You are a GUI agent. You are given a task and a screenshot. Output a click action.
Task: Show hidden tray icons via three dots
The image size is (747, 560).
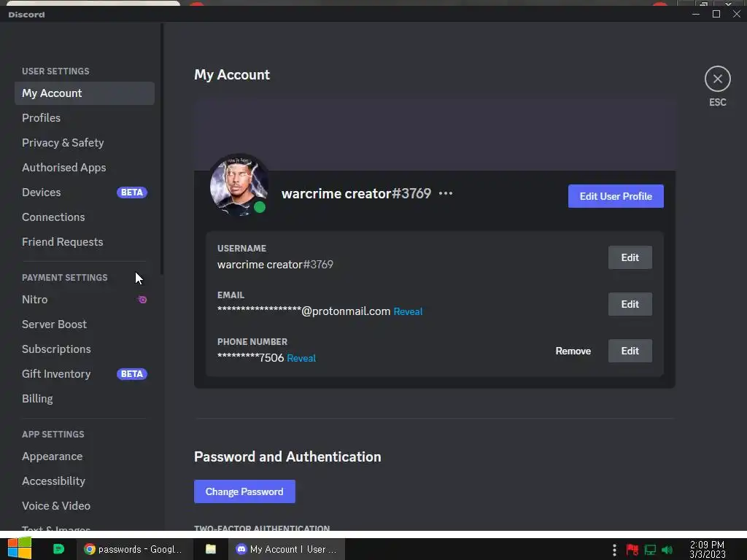point(614,550)
